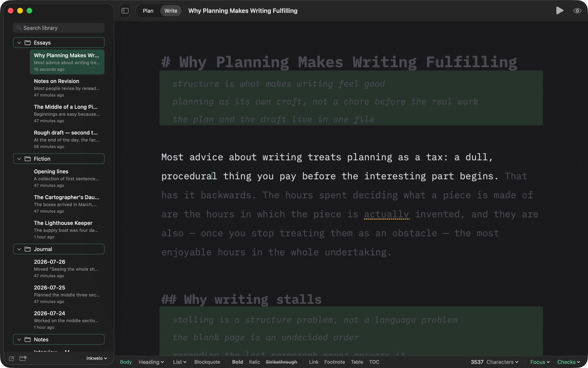Viewport: 588px width, 368px height.
Task: Open The Middle of a Long Piece document
Action: pyautogui.click(x=67, y=114)
